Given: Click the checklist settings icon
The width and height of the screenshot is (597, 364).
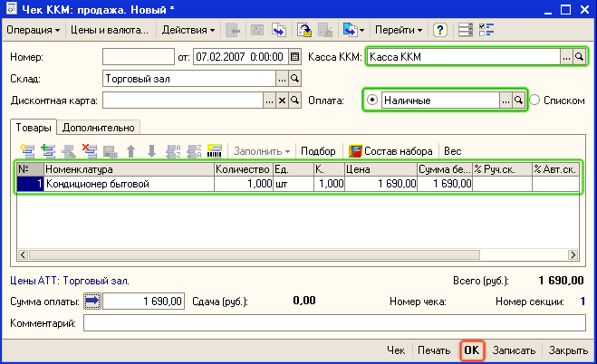Looking at the screenshot, I should coord(486,30).
